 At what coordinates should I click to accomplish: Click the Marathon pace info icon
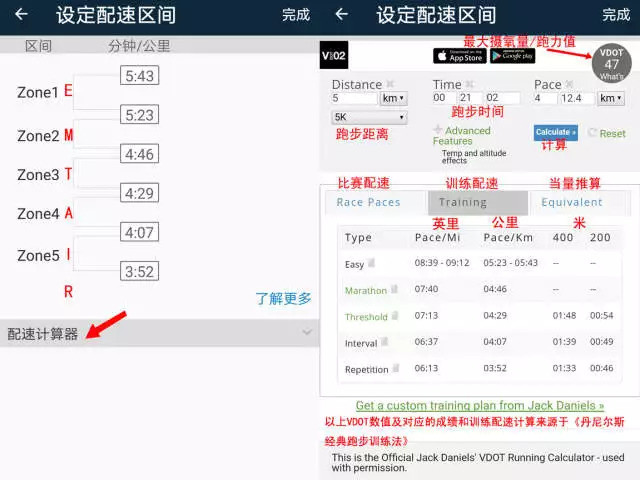click(x=394, y=289)
